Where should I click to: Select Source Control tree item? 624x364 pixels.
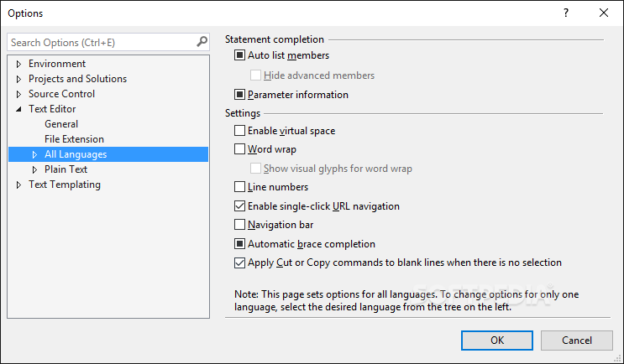coord(61,94)
